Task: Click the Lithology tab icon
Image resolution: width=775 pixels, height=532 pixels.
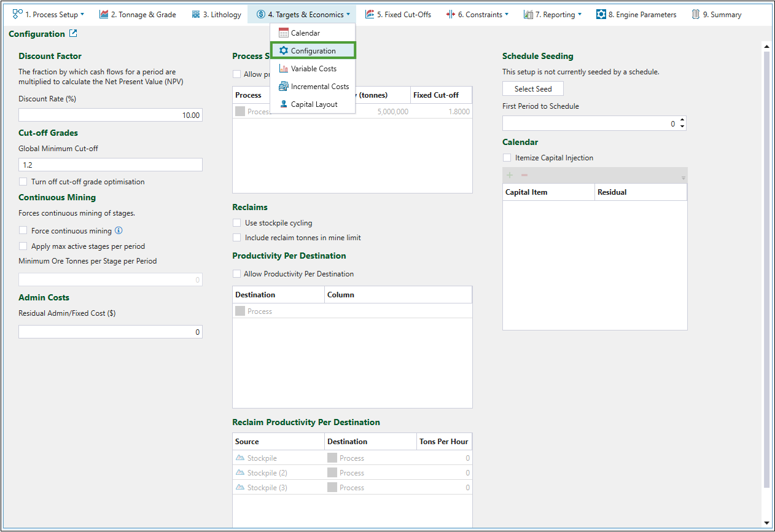Action: [x=196, y=14]
